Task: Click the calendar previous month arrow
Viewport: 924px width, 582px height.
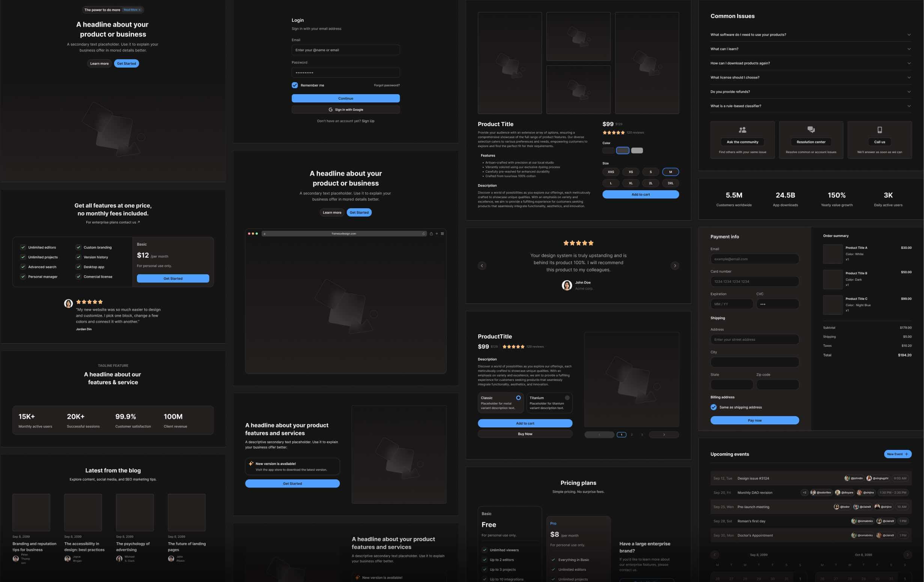Action: [x=715, y=555]
